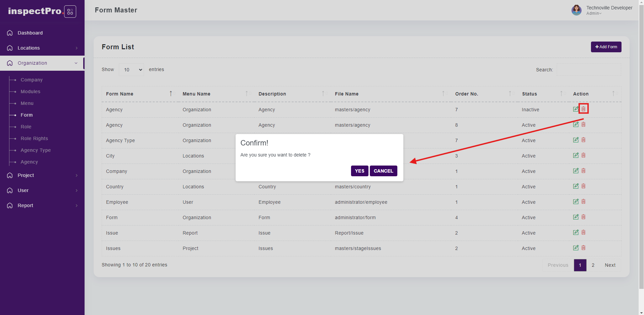Go to page 2 of the form list
The width and height of the screenshot is (644, 315).
coord(593,265)
